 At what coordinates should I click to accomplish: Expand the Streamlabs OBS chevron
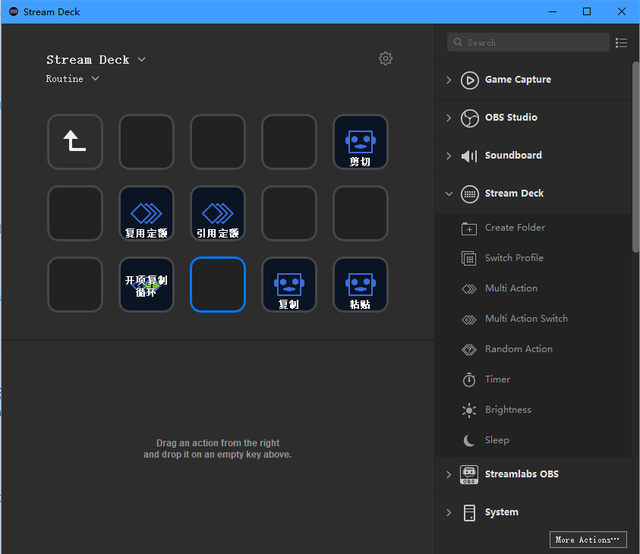coord(449,474)
